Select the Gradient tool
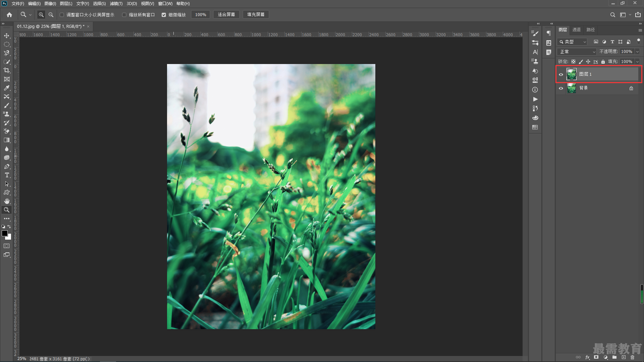Viewport: 644px width, 362px height. (x=7, y=140)
